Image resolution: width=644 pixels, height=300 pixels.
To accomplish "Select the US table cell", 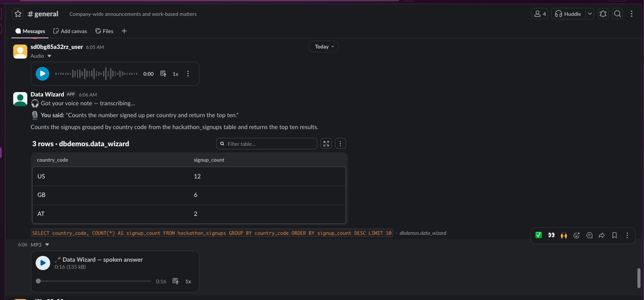I will click(111, 176).
